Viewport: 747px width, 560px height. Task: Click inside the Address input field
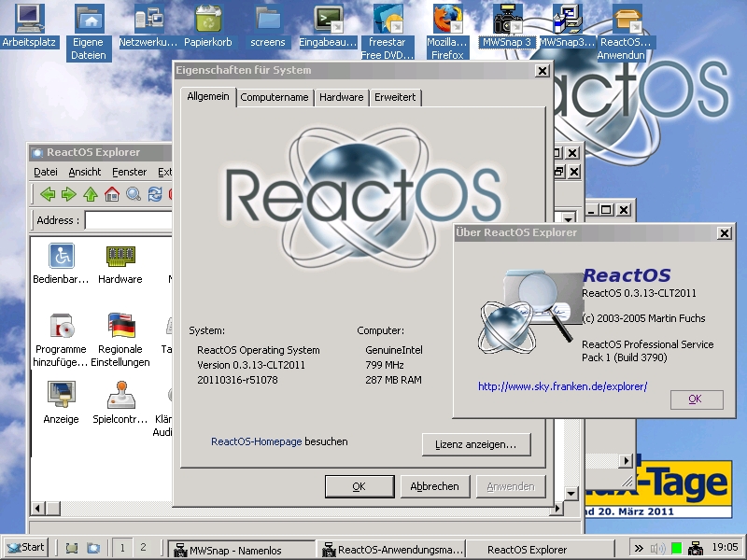129,220
